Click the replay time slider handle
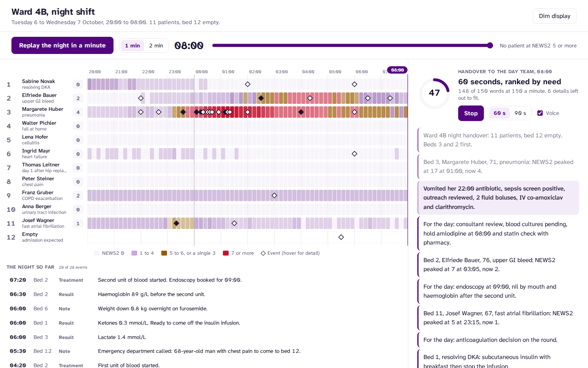Screen dimensions: 588x368 pyautogui.click(x=490, y=45)
